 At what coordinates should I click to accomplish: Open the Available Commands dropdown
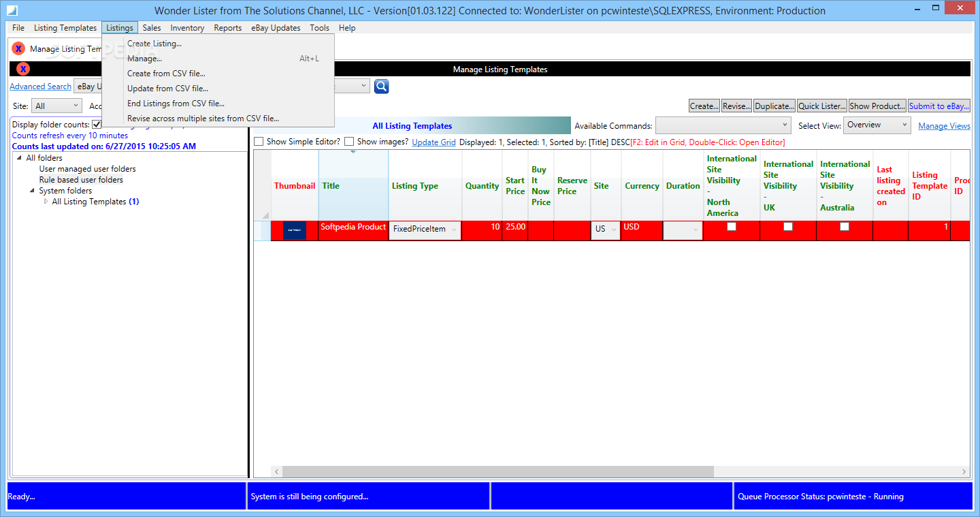click(x=723, y=125)
